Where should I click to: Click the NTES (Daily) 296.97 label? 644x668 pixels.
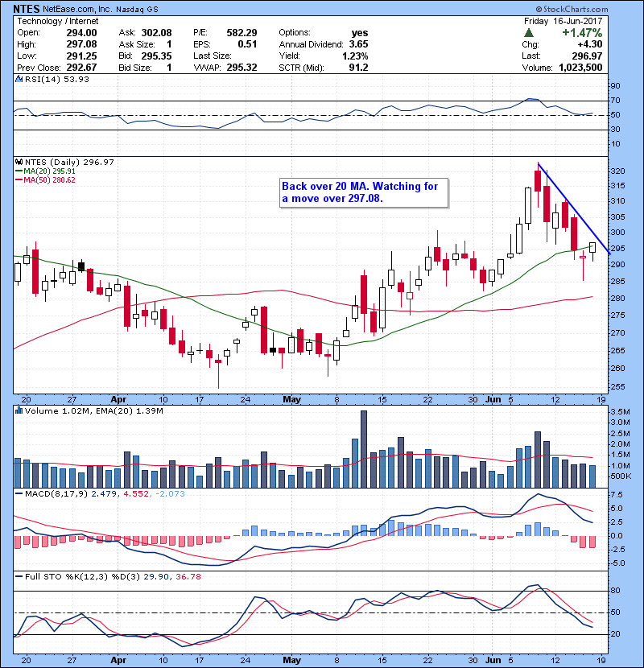69,162
